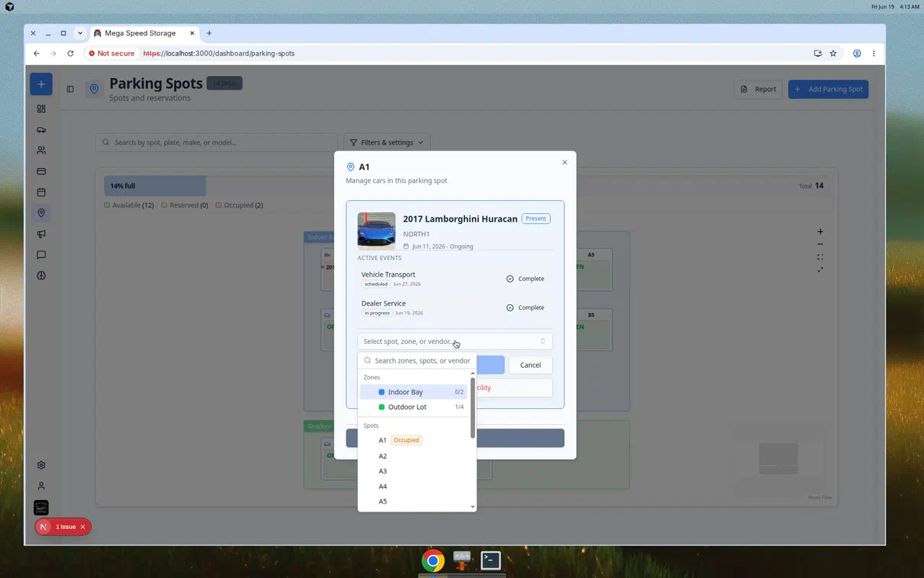The image size is (924, 578).
Task: Open the settings gear in sidebar
Action: (x=41, y=465)
